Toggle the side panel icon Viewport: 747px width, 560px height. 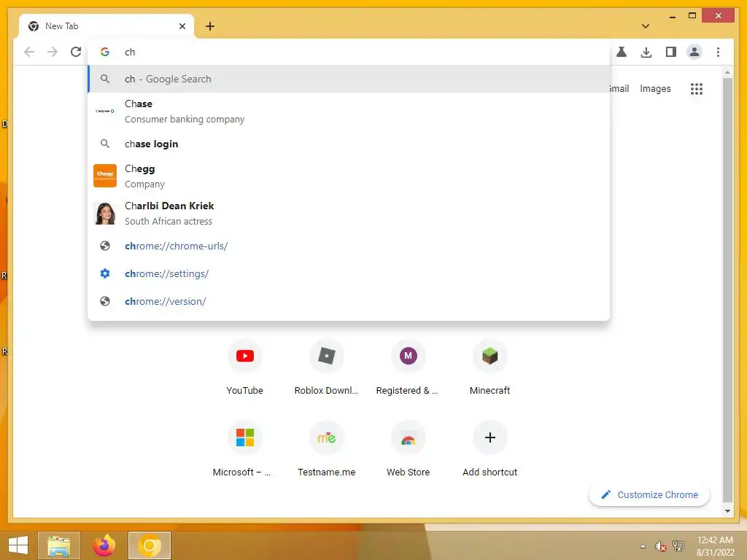tap(671, 52)
